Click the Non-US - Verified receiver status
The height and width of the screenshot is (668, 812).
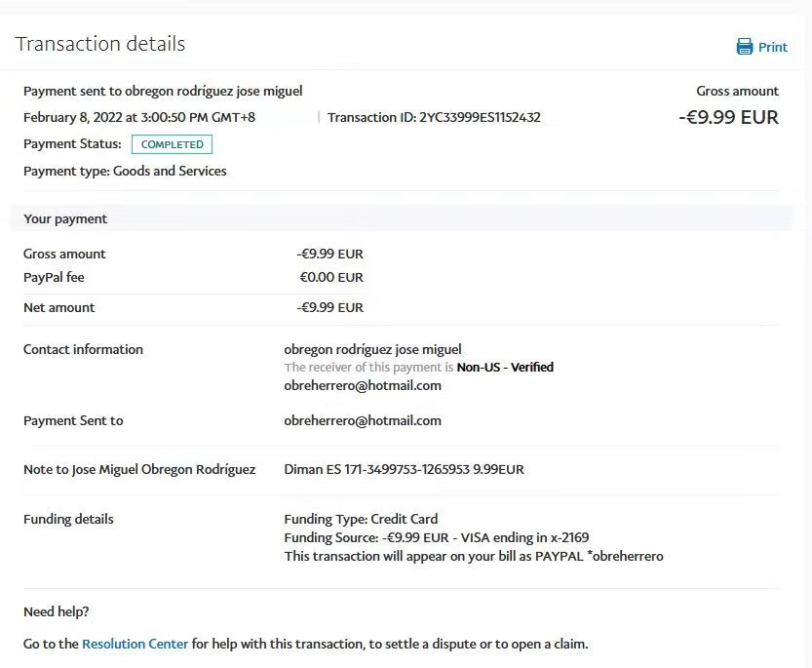coord(505,368)
